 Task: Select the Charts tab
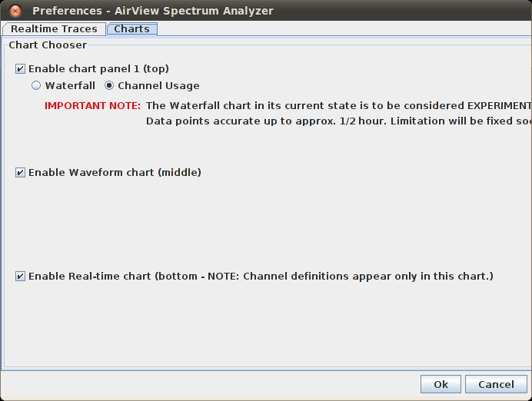click(131, 29)
